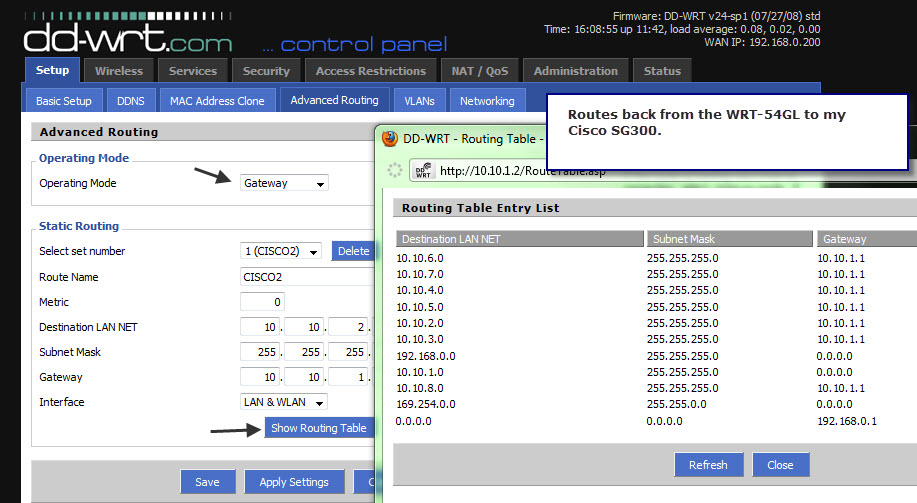The height and width of the screenshot is (503, 917).
Task: Click Close in the routing table popup
Action: 780,465
